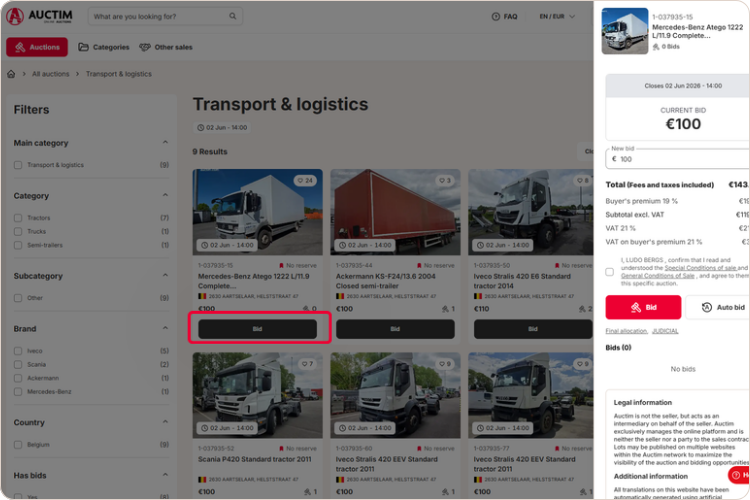Check the Mercedes-Benz brand filter
The image size is (750, 500).
tap(18, 391)
